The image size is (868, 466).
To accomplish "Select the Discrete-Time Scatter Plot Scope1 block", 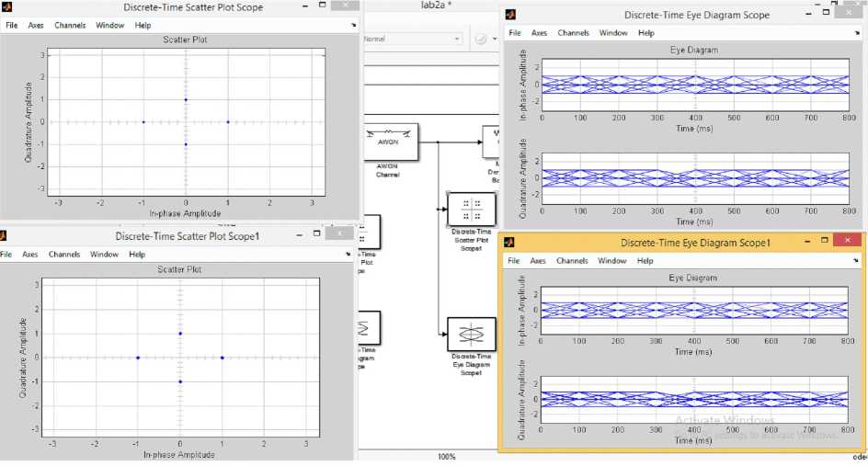I will pos(471,210).
